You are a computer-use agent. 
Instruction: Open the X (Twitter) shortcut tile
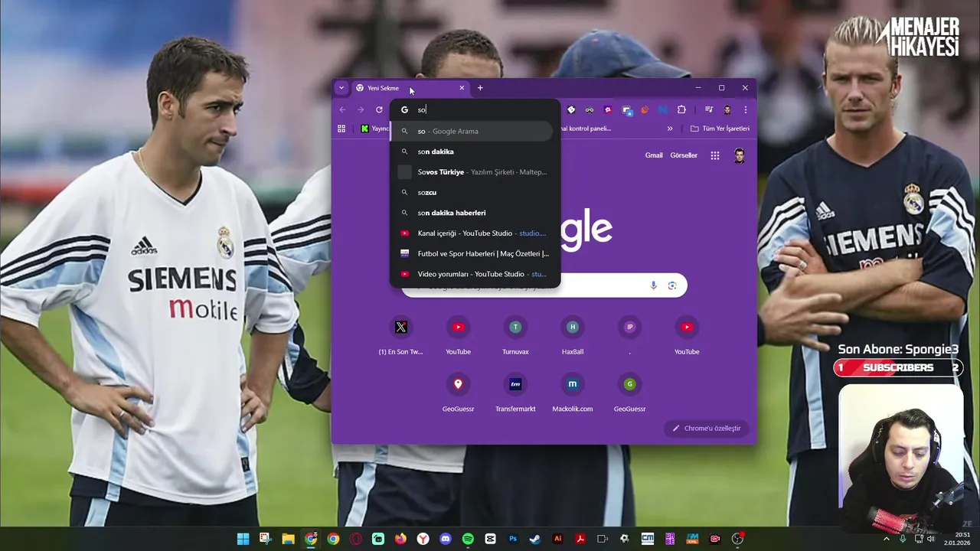click(x=401, y=334)
